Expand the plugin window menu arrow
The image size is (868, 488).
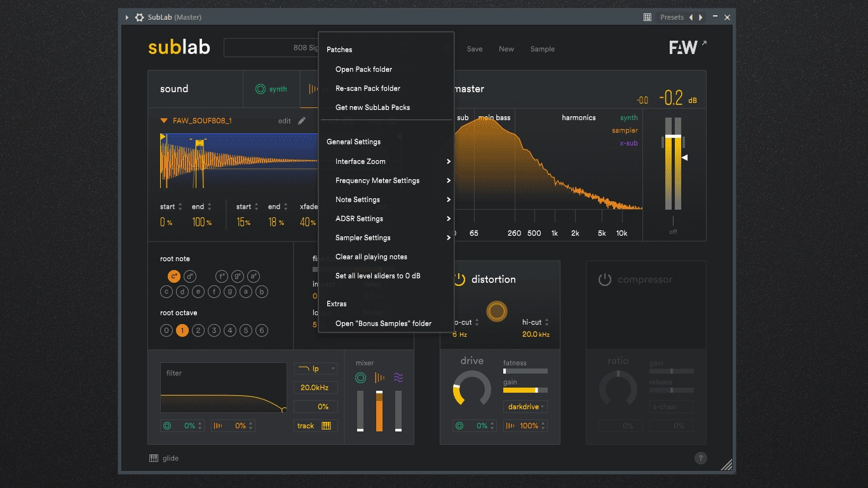pos(127,17)
